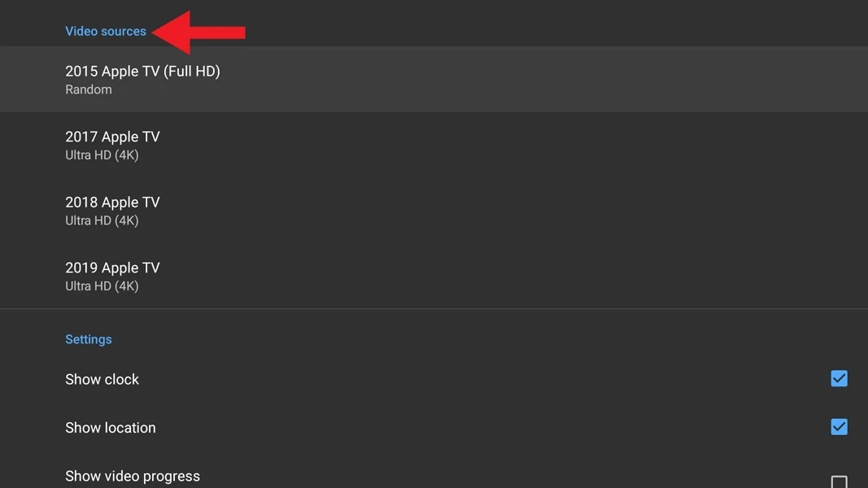Uncheck the Show clock checkbox
The width and height of the screenshot is (868, 488).
(839, 379)
